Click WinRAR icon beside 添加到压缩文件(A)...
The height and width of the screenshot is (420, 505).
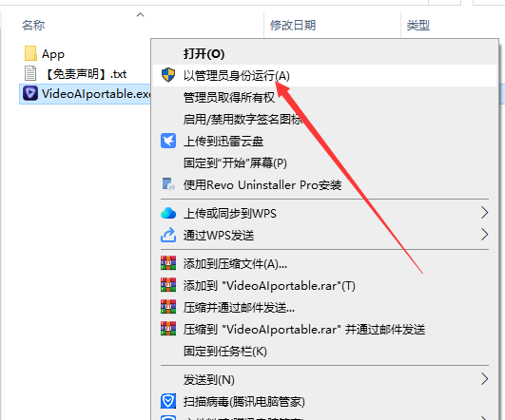(168, 263)
